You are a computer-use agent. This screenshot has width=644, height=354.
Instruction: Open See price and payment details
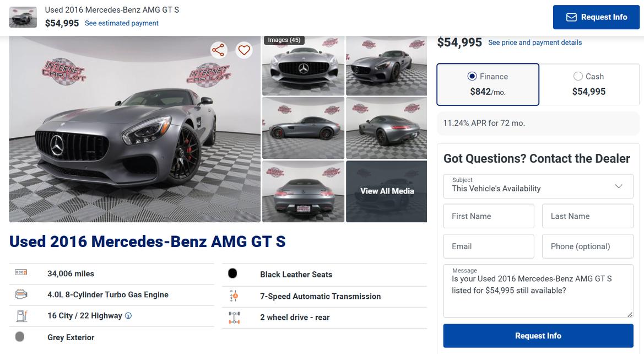click(535, 42)
